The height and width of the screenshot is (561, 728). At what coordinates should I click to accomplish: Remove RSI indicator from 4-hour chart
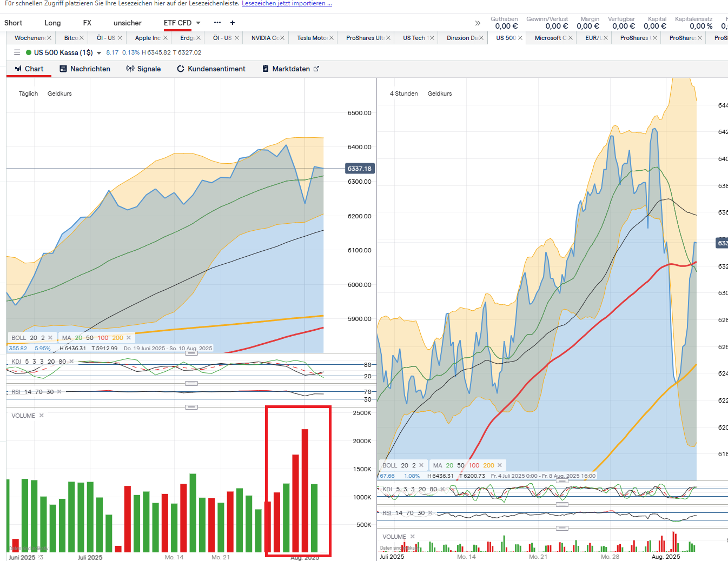coord(430,513)
